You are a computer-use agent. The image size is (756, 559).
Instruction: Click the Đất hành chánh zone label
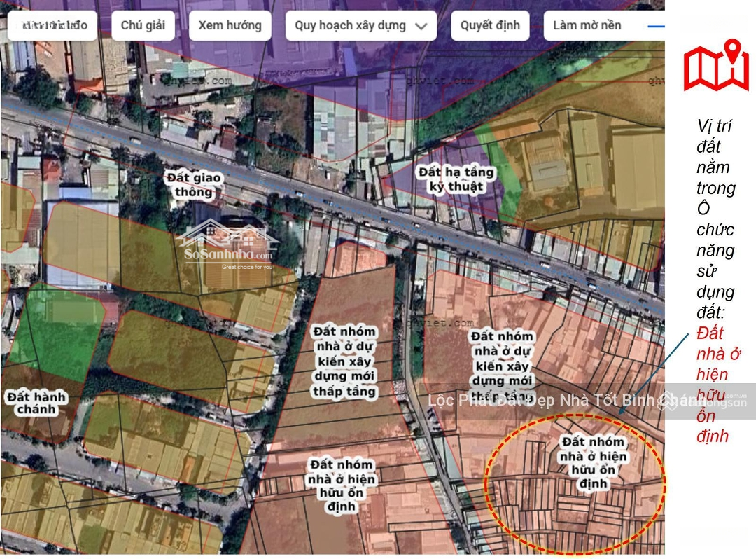click(x=36, y=403)
